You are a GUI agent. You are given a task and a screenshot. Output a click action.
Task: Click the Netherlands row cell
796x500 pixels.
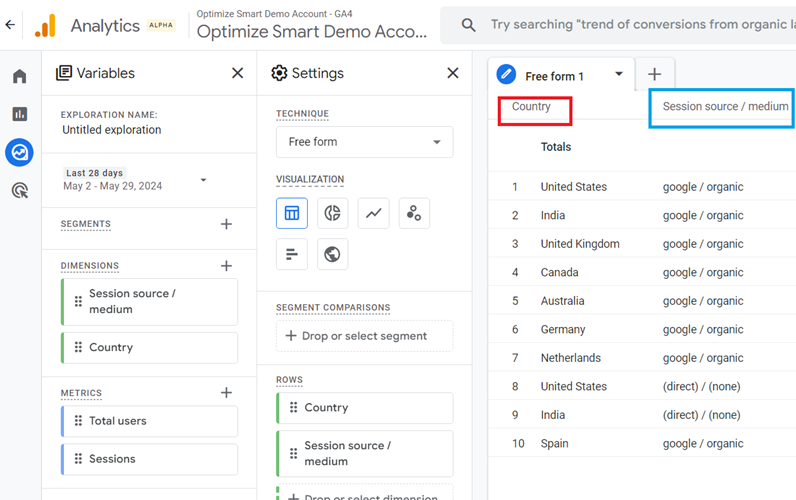(x=571, y=358)
